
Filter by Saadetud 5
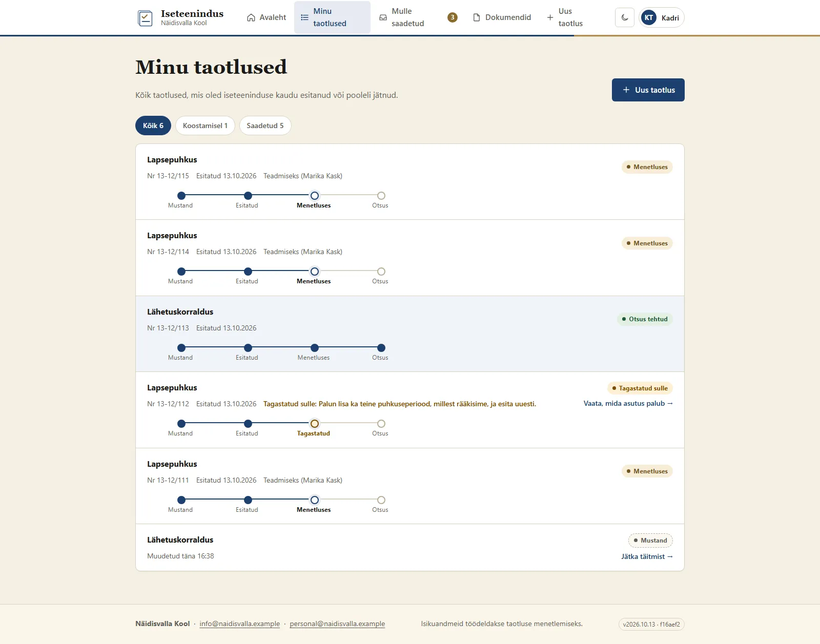click(x=265, y=126)
